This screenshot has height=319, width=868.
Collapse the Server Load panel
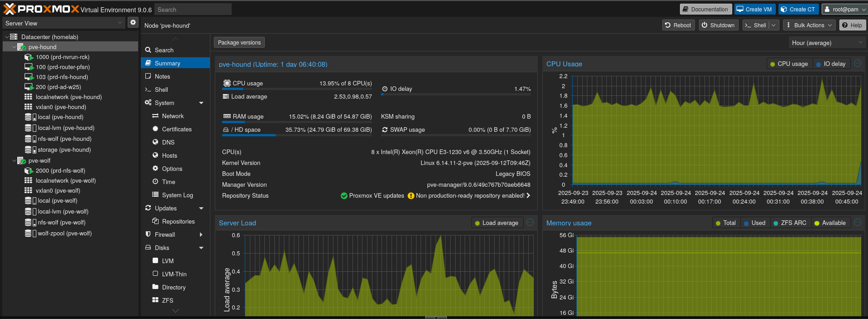coord(530,223)
